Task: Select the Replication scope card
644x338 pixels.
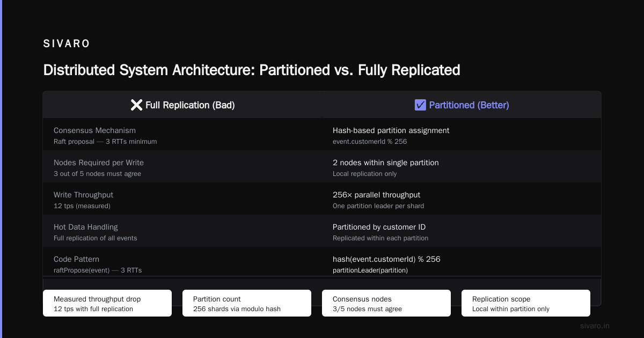Action: [526, 303]
